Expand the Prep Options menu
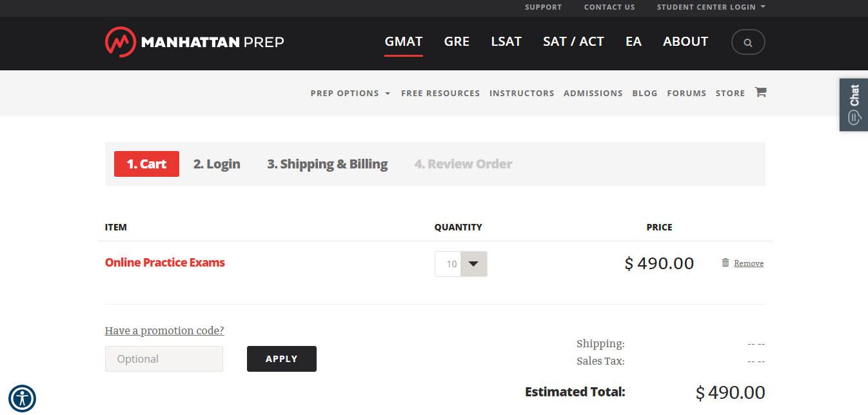The image size is (868, 415). pyautogui.click(x=350, y=94)
